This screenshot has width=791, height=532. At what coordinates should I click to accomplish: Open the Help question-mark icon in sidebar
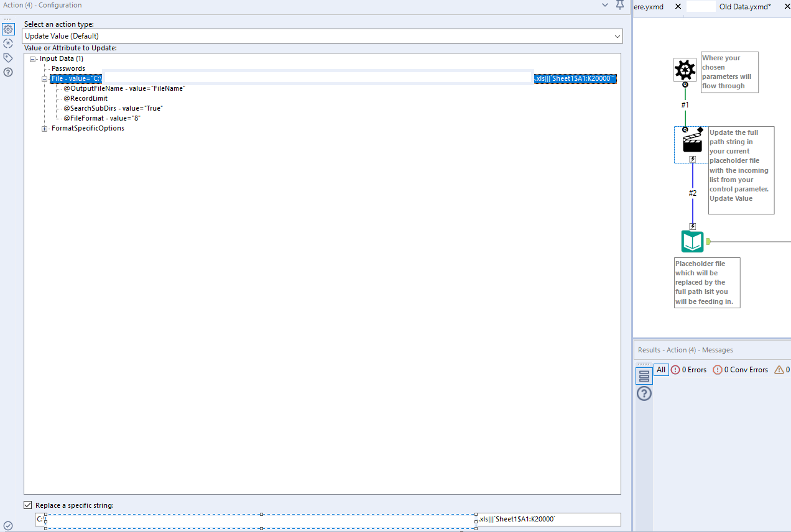tap(8, 72)
